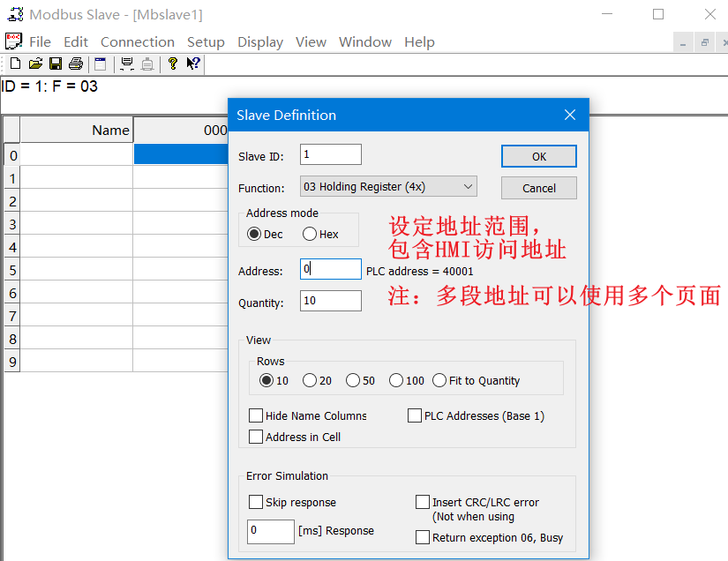Click the Connect toolbar icon
Viewport: 728px width, 561px height.
pyautogui.click(x=127, y=64)
